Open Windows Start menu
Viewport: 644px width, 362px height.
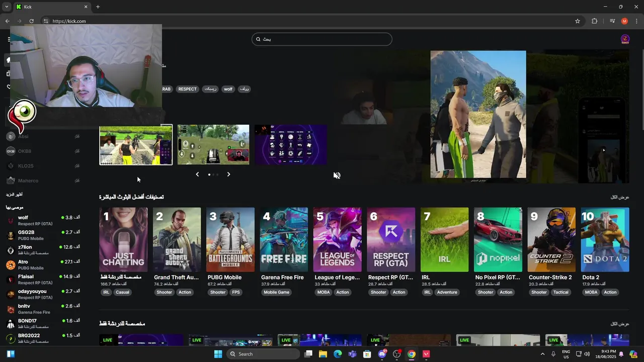tap(218, 354)
